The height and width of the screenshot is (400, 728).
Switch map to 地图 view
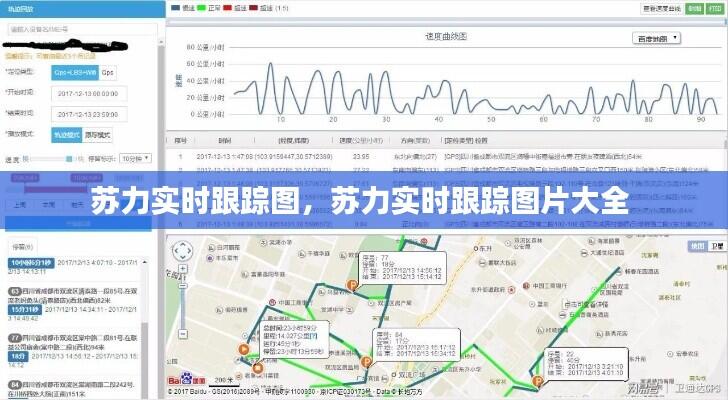(x=698, y=246)
